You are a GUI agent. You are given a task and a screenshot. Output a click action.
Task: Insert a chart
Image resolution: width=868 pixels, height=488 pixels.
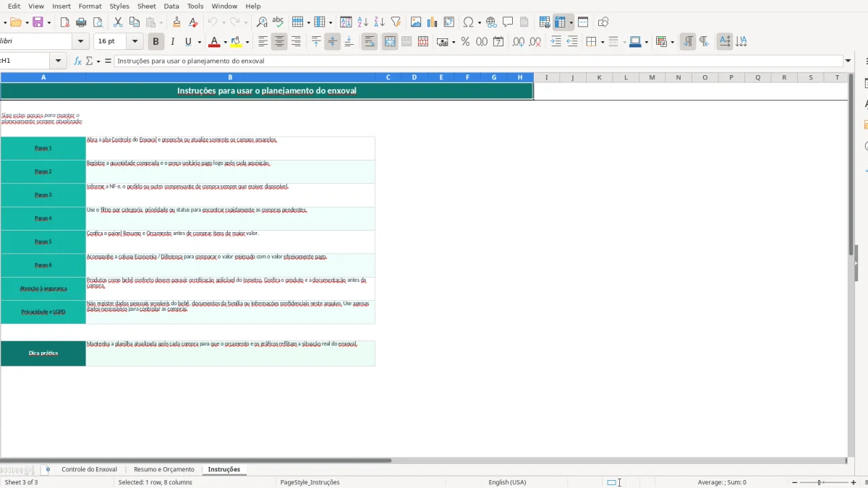tap(433, 22)
